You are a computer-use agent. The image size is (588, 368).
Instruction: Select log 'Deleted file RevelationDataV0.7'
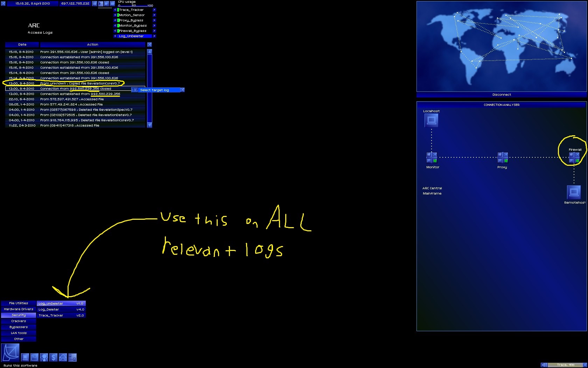(x=75, y=115)
